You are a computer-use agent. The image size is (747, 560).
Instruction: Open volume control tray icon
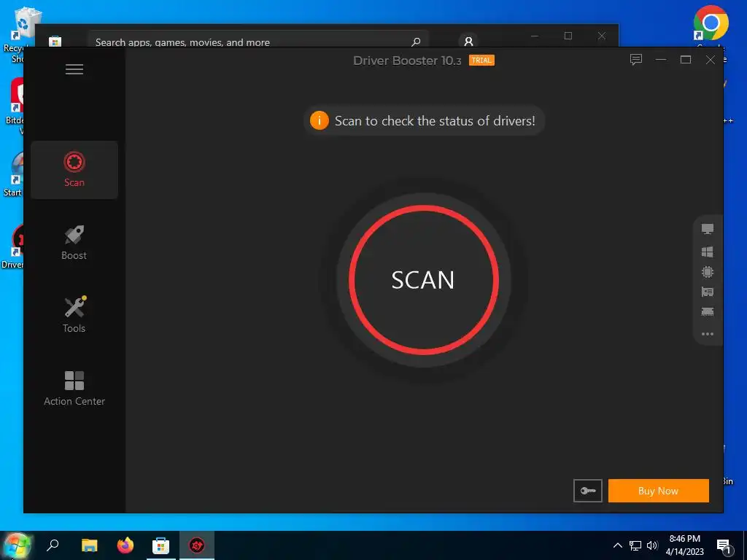pyautogui.click(x=652, y=545)
